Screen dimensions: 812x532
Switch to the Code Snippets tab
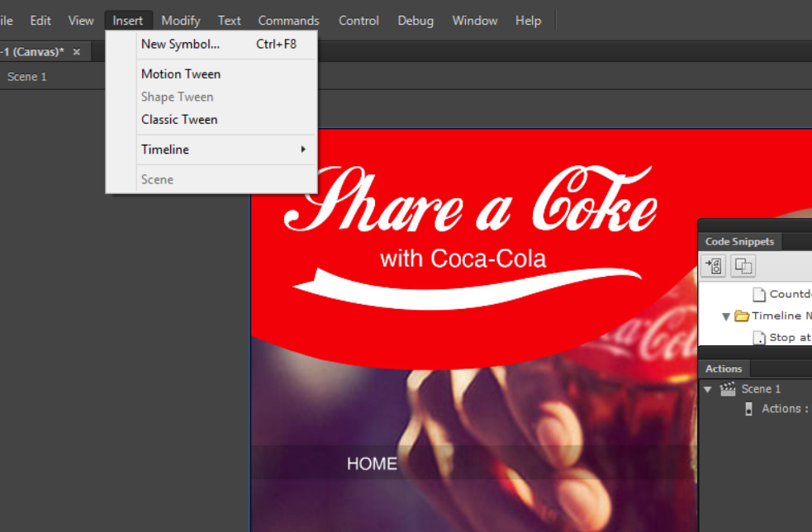[x=739, y=241]
